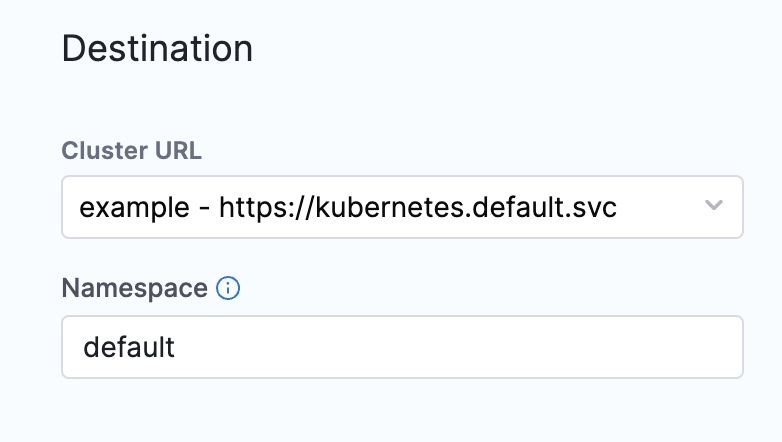
Task: Place cursor in empty area of Namespace field
Action: point(459,347)
